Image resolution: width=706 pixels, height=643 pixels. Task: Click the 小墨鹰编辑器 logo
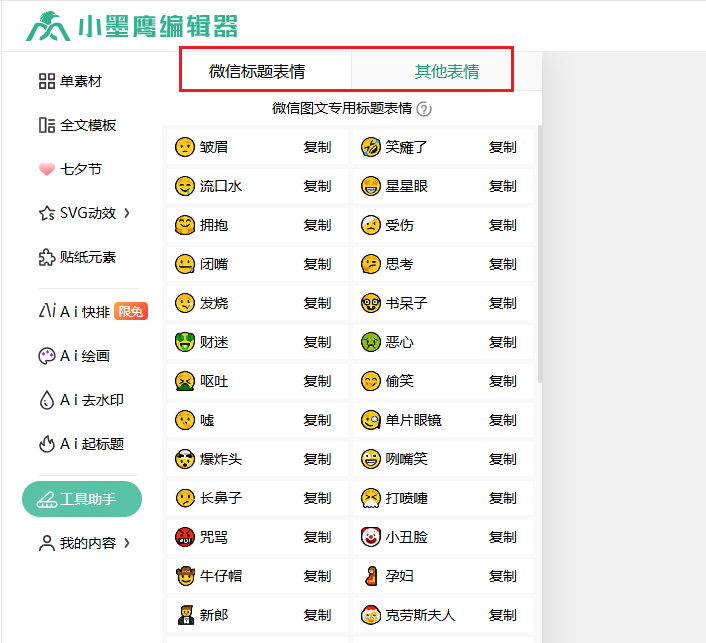[x=132, y=26]
